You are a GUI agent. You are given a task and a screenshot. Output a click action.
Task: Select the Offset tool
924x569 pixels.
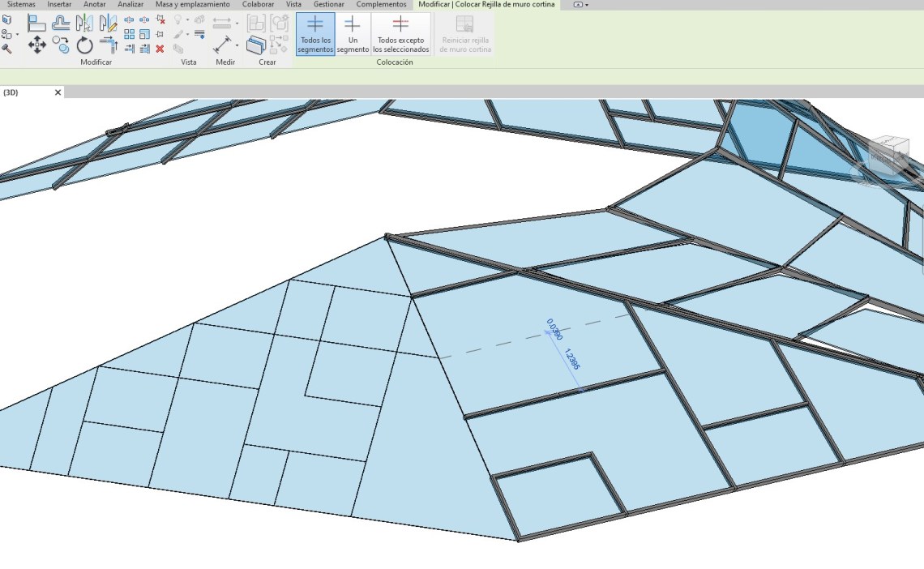[x=62, y=24]
